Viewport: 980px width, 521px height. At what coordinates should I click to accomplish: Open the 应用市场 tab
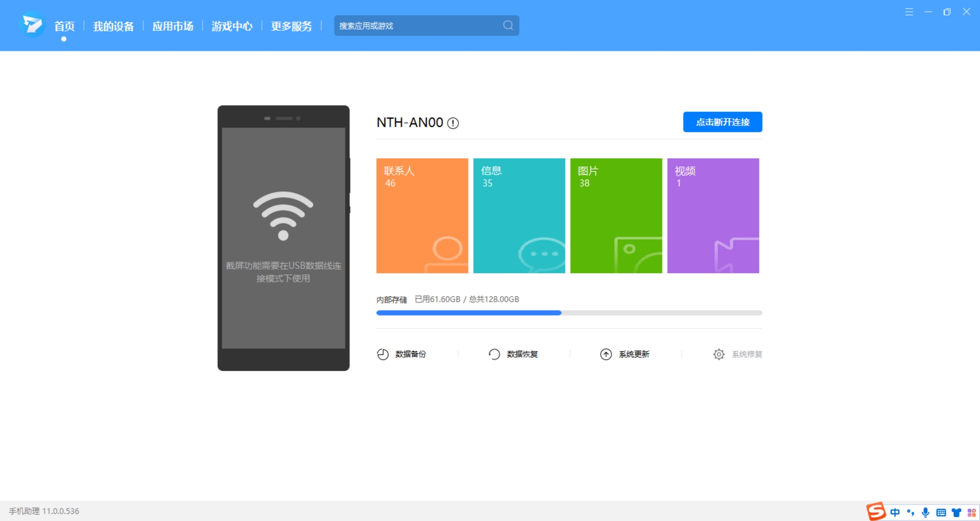173,26
